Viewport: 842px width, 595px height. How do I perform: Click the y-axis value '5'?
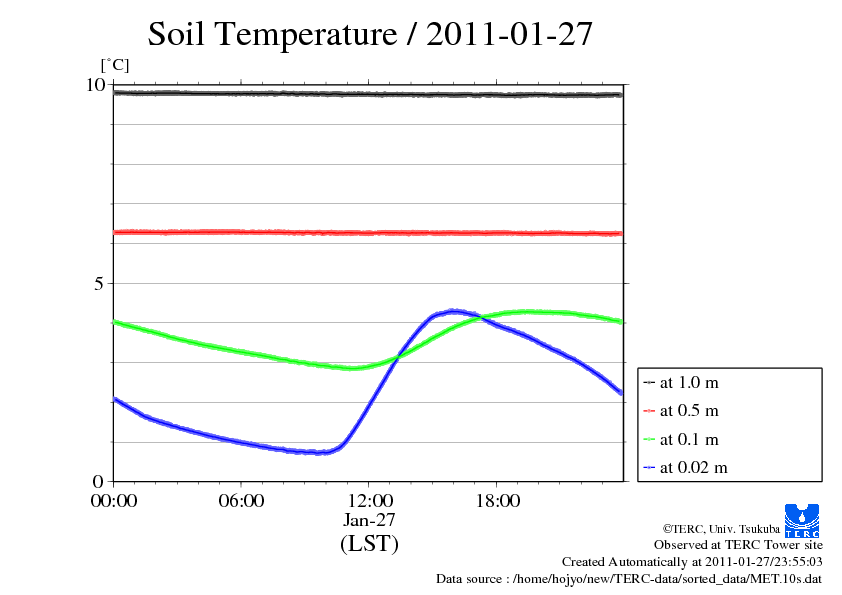click(99, 284)
